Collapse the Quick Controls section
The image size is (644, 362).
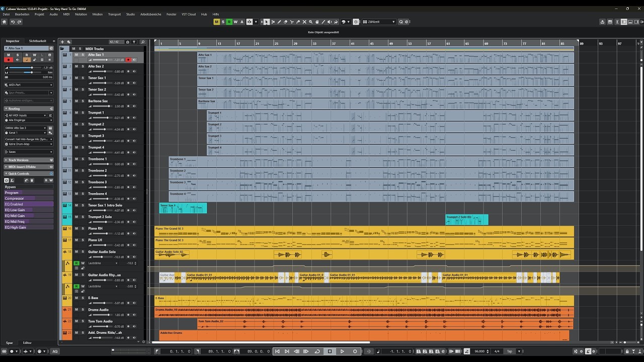point(29,173)
